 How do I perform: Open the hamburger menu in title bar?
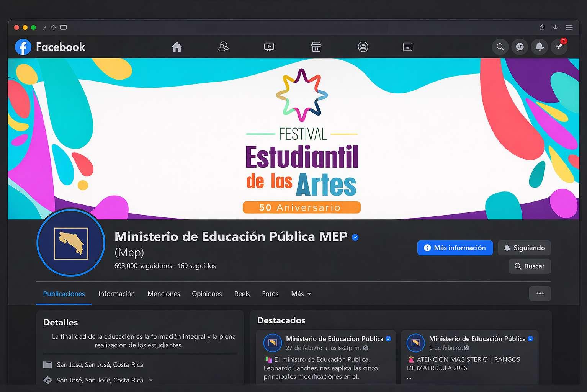point(569,28)
